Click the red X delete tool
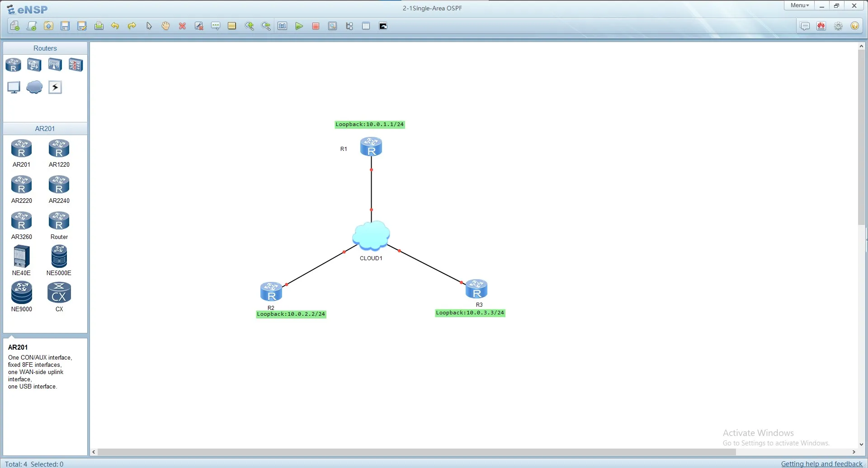Viewport: 868px width, 468px height. point(182,26)
